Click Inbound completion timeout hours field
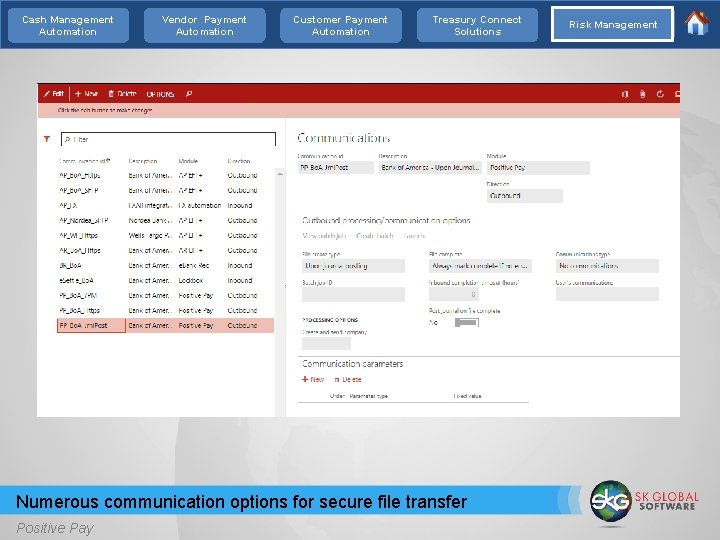The image size is (720, 540). pos(454,294)
